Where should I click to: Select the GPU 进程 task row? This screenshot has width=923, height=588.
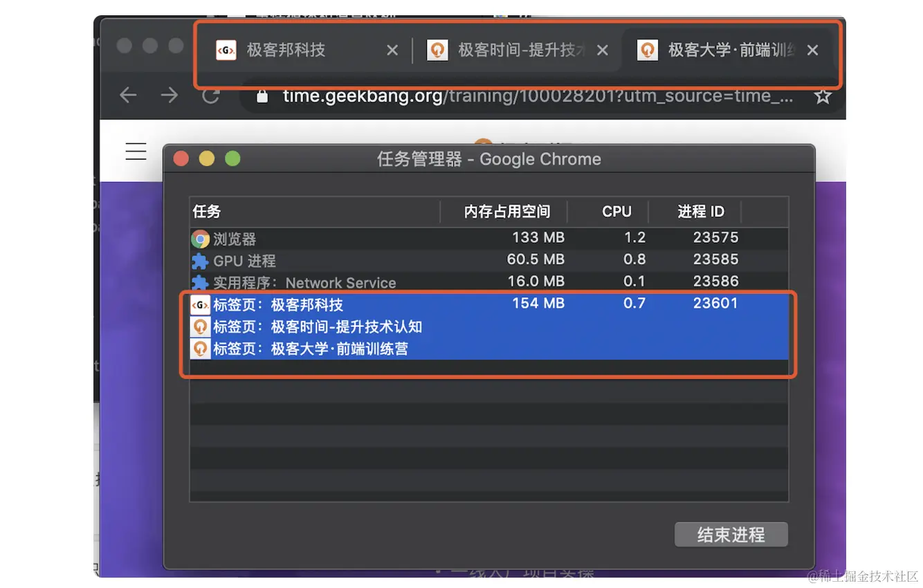(x=489, y=261)
